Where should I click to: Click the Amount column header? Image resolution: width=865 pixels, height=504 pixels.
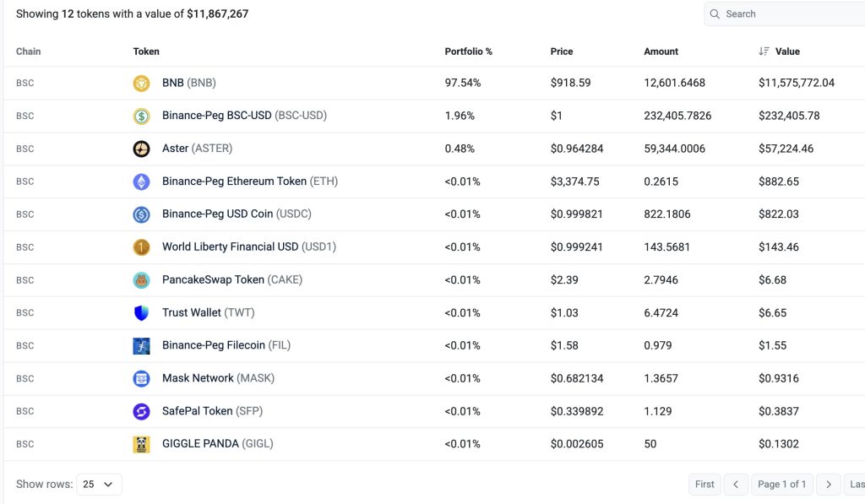click(x=661, y=51)
